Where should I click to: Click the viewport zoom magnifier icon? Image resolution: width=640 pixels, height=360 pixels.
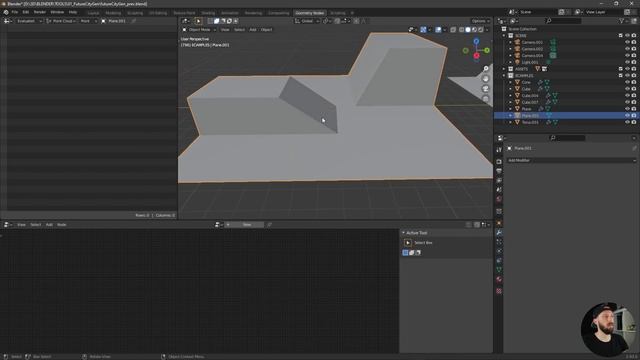coord(486,69)
